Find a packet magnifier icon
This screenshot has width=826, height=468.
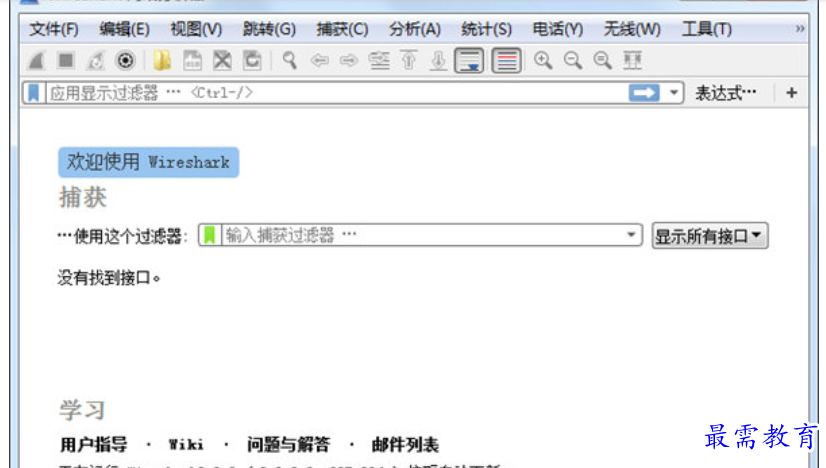(289, 61)
